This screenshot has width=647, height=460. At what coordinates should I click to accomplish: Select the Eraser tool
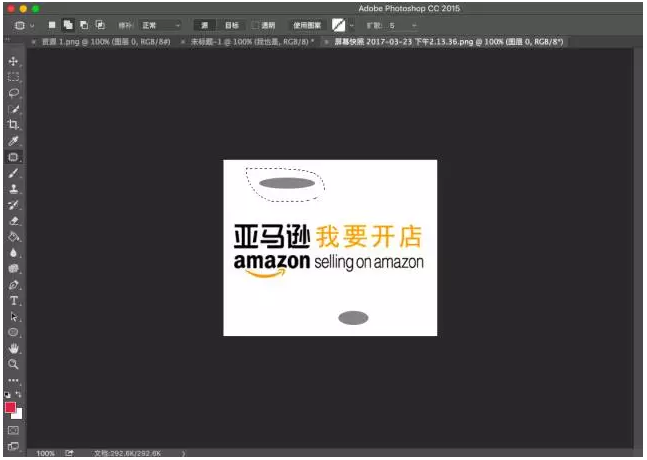(13, 221)
